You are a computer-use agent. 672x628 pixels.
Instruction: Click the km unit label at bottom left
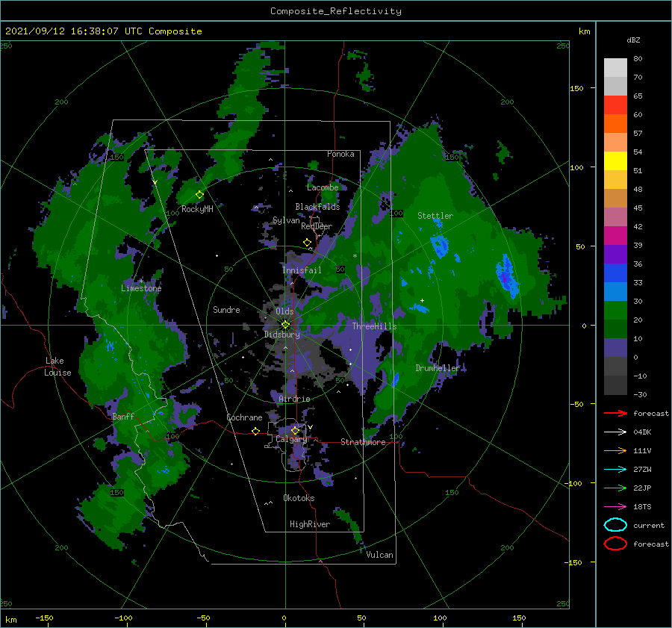(x=10, y=620)
